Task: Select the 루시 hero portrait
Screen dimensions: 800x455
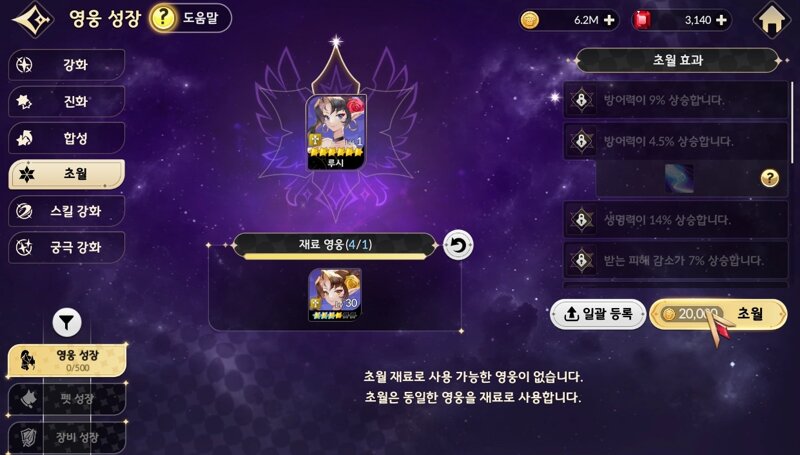Action: pos(336,133)
